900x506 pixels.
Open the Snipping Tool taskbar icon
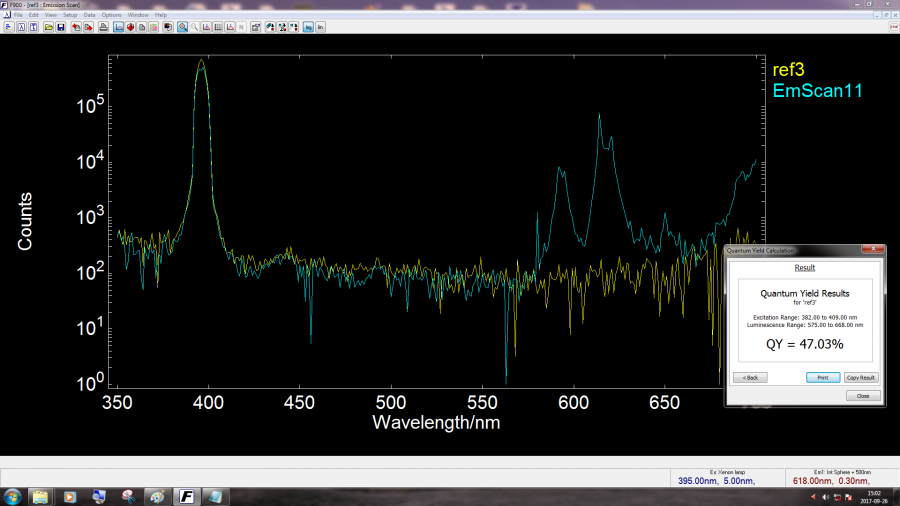coord(128,496)
